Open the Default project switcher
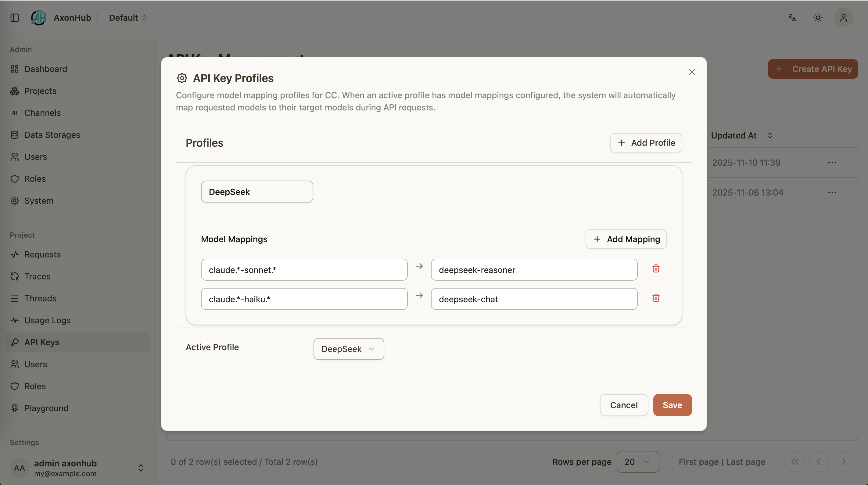This screenshot has height=485, width=868. tap(127, 17)
